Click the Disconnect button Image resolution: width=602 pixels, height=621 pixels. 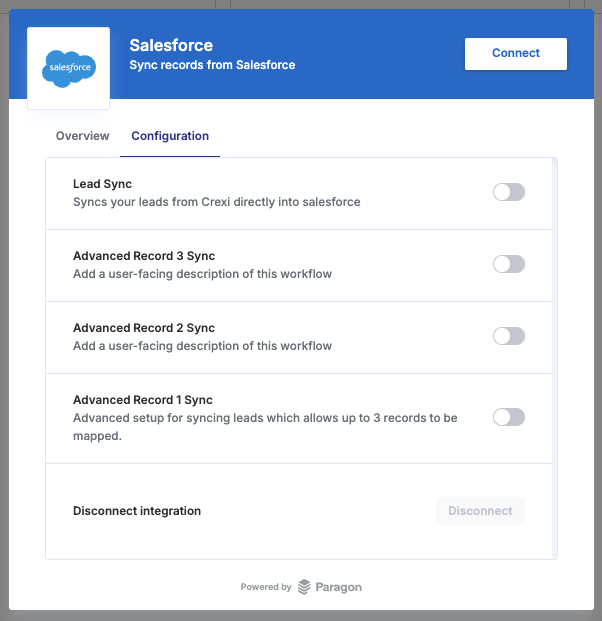click(x=480, y=511)
